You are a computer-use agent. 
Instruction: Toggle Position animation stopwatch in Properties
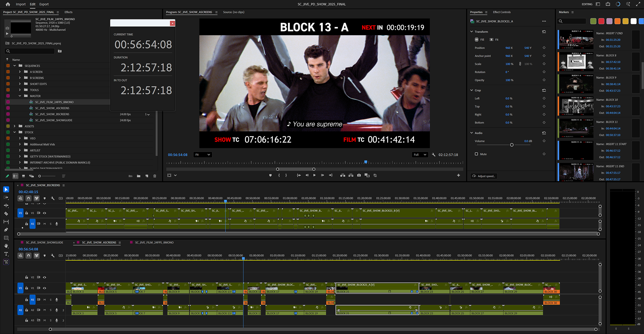click(x=544, y=48)
